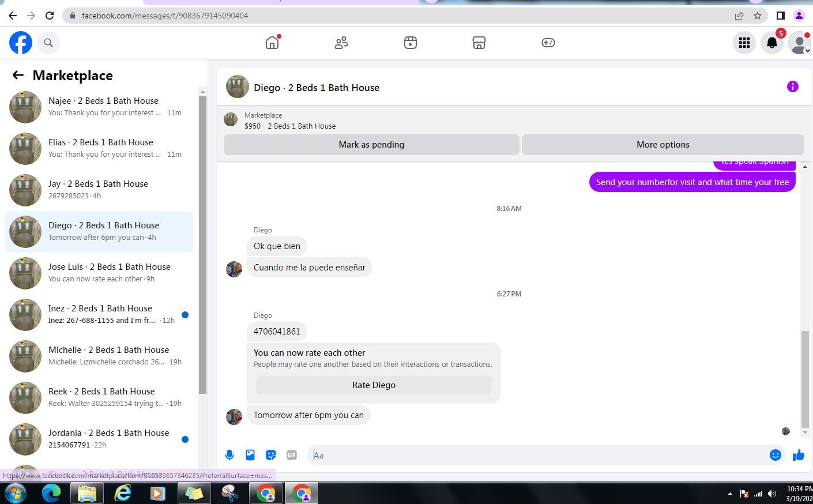
Task: Choose a sticker icon
Action: pos(271,455)
